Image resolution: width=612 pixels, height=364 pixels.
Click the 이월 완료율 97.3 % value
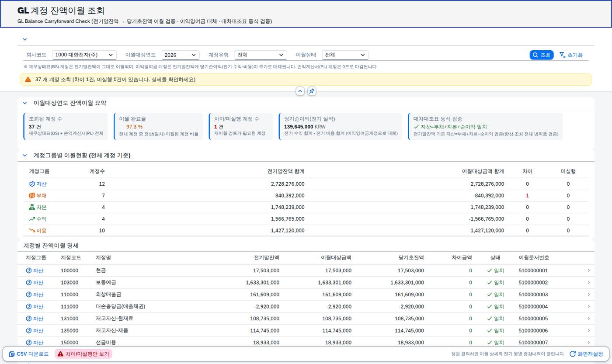click(134, 127)
